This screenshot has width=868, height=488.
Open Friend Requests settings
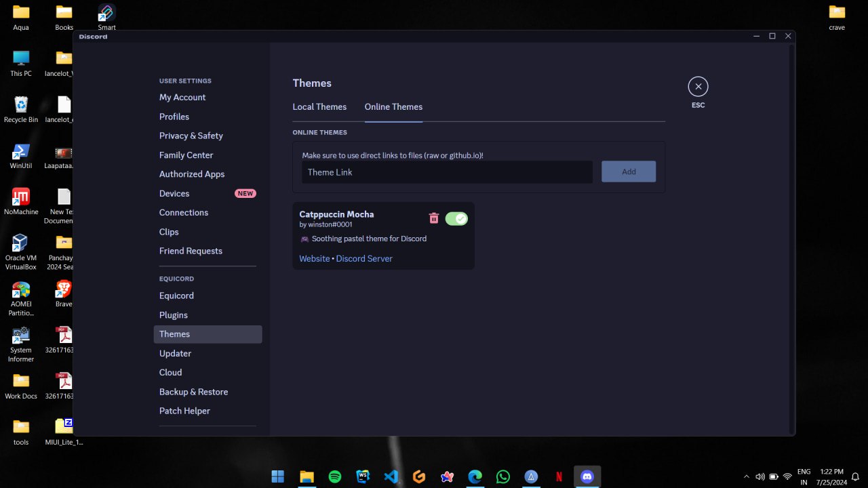point(208,251)
